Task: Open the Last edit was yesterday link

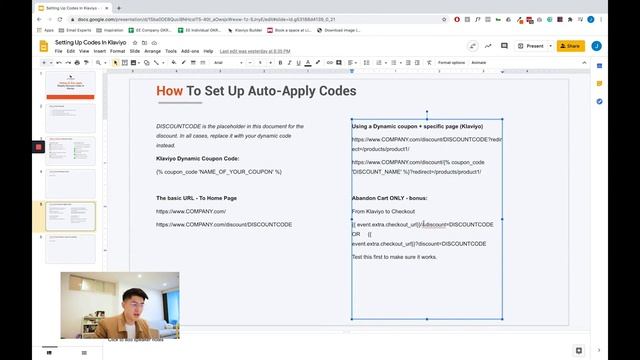Action: [255, 51]
